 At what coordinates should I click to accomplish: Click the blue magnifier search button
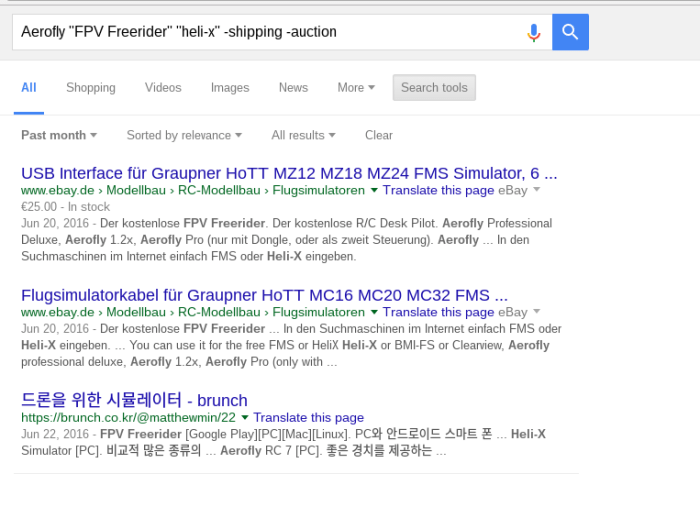point(570,32)
